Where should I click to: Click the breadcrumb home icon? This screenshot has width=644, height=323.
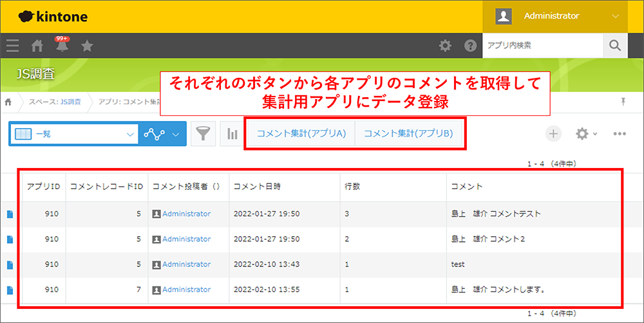8,102
